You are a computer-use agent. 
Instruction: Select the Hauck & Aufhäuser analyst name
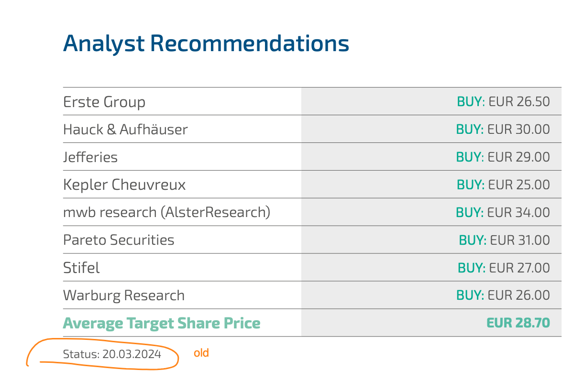coord(125,130)
